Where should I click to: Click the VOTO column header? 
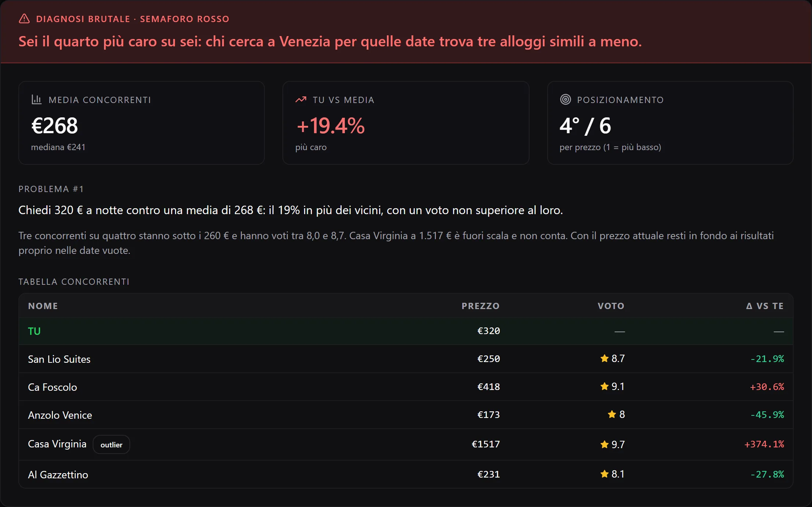611,306
